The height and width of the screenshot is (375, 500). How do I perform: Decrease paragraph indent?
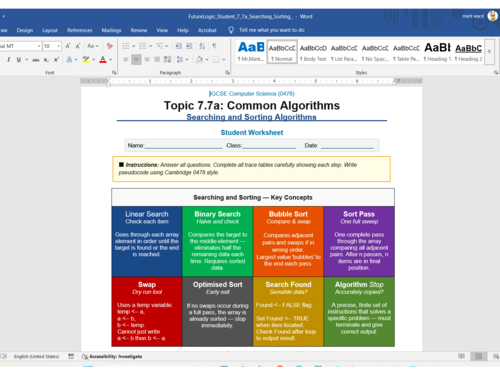[179, 46]
